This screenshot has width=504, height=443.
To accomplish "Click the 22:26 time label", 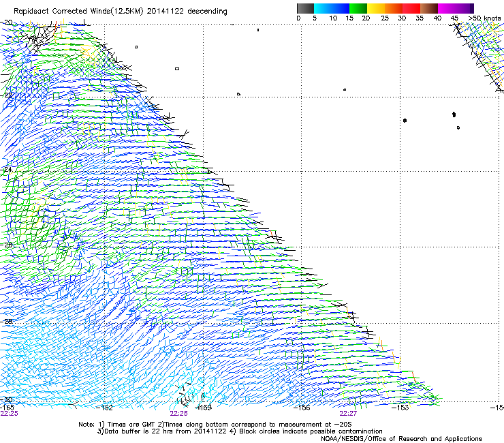I will coord(178,414).
